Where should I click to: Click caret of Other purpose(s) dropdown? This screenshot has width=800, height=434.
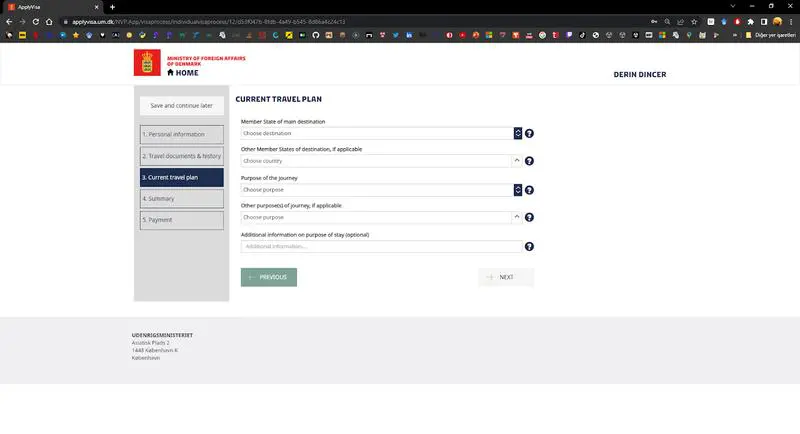point(517,217)
